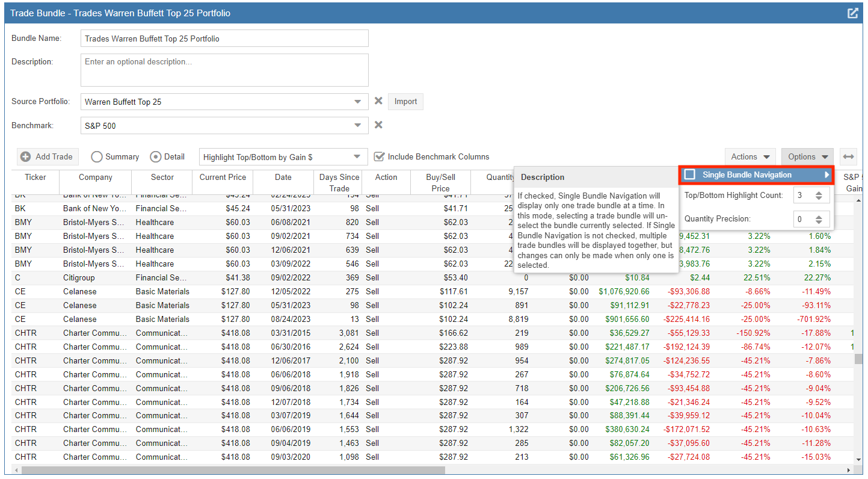Click the 1,553 days since trade cell
Image resolution: width=868 pixels, height=479 pixels.
pyautogui.click(x=349, y=429)
